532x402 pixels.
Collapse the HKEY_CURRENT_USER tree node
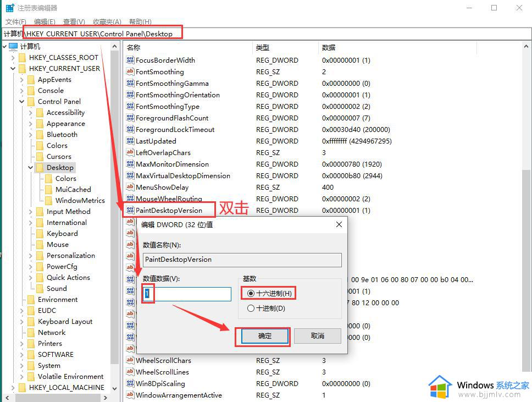[13, 69]
